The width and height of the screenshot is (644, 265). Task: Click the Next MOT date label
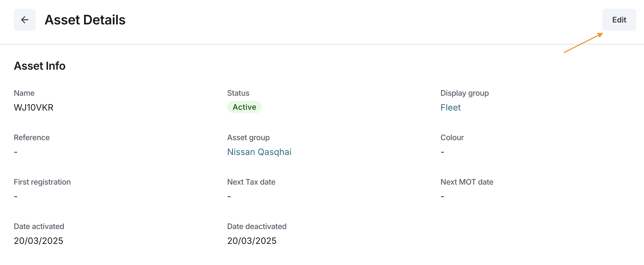[x=467, y=182]
